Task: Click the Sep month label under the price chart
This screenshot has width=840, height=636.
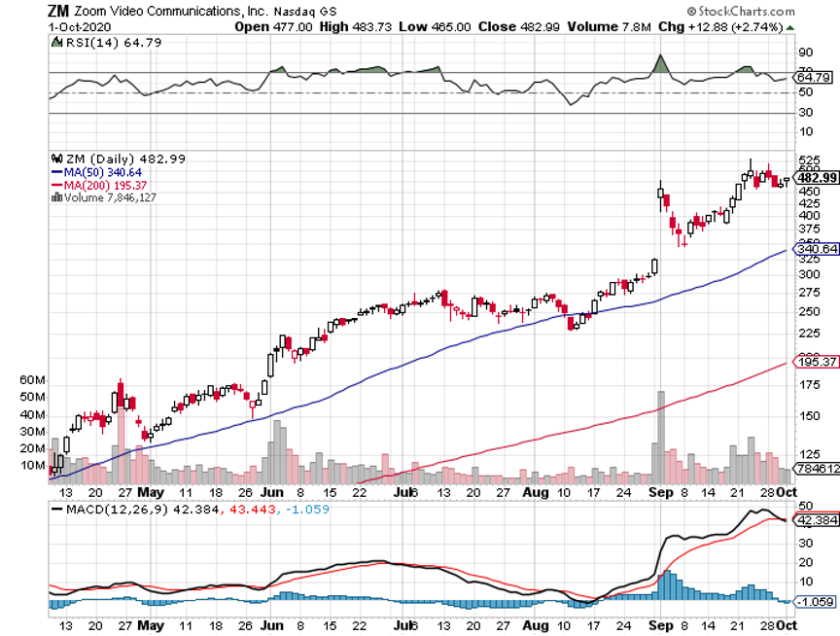Action: click(x=660, y=492)
